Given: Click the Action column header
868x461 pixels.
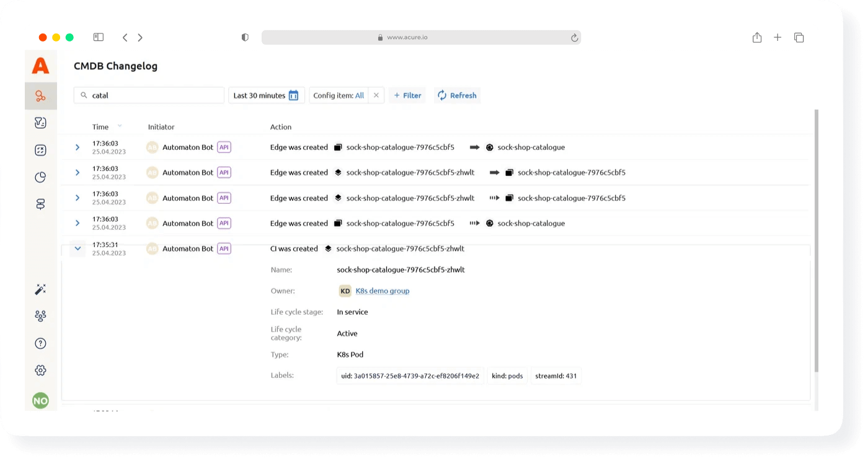Looking at the screenshot, I should click(281, 126).
